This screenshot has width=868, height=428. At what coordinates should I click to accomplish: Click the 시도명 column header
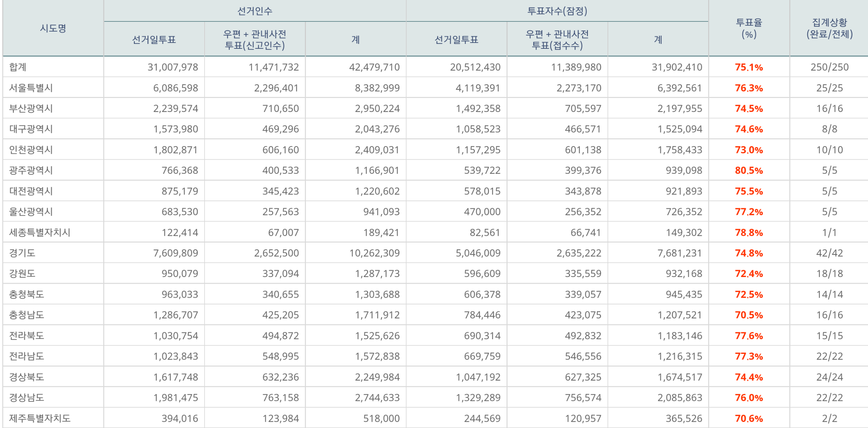tap(53, 28)
